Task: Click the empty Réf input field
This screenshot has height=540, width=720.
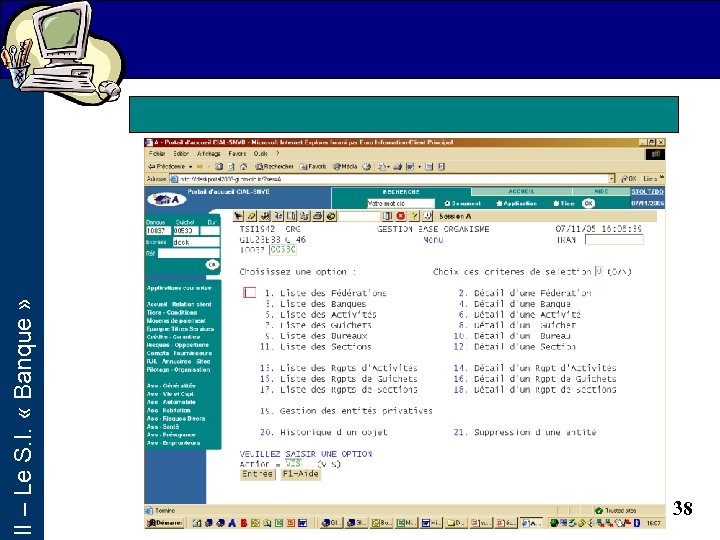Action: coord(189,253)
